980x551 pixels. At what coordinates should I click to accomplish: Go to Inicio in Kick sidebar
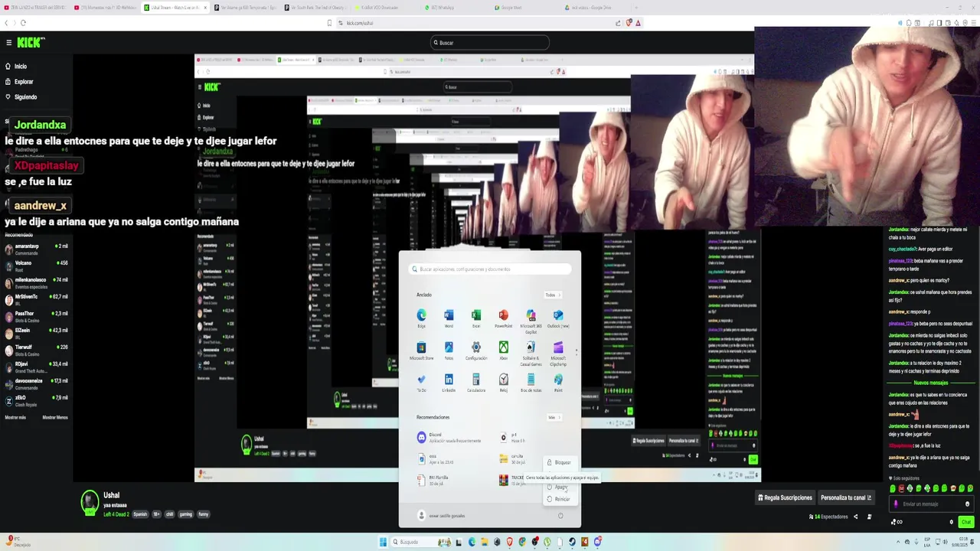[x=21, y=67]
